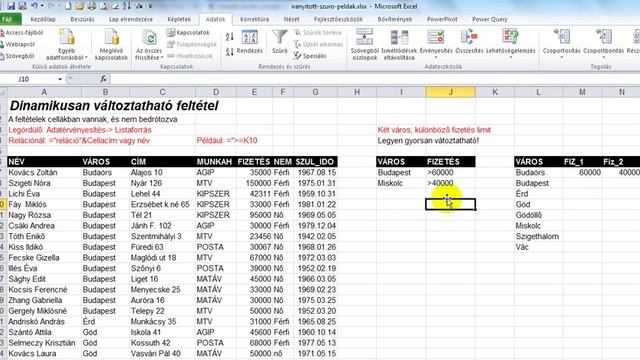Click the fx insert function button
640x360 pixels.
point(104,79)
